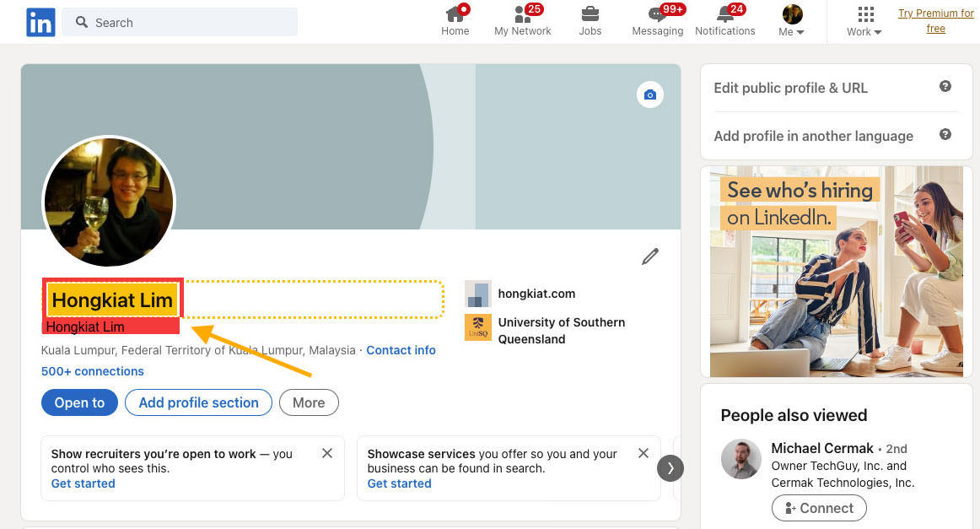
Task: Click the Messaging chat bubble icon
Action: (658, 13)
